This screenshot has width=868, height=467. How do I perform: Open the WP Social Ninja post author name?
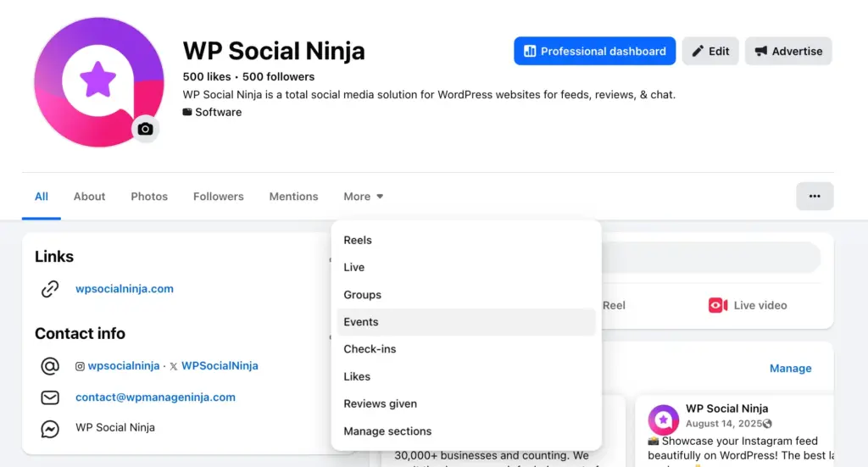[x=726, y=409]
